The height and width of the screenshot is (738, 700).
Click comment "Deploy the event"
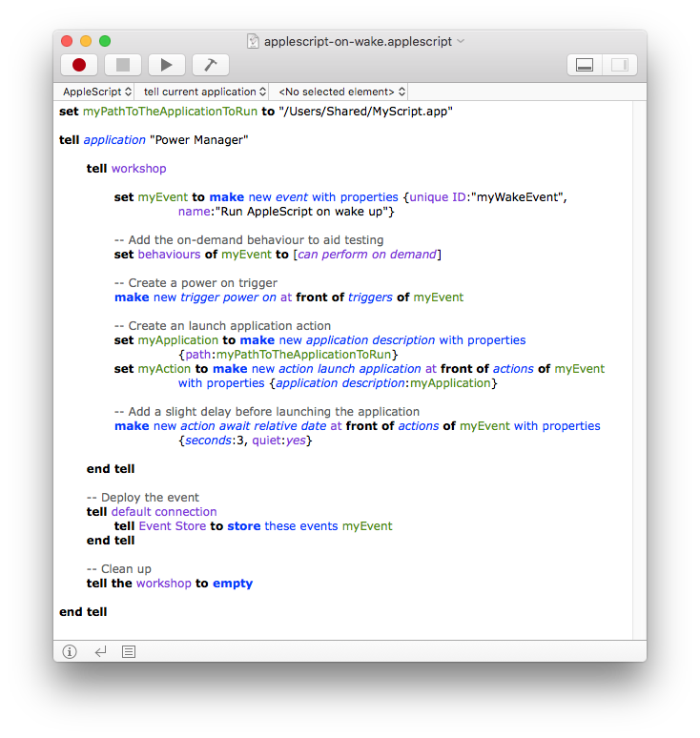tap(143, 498)
